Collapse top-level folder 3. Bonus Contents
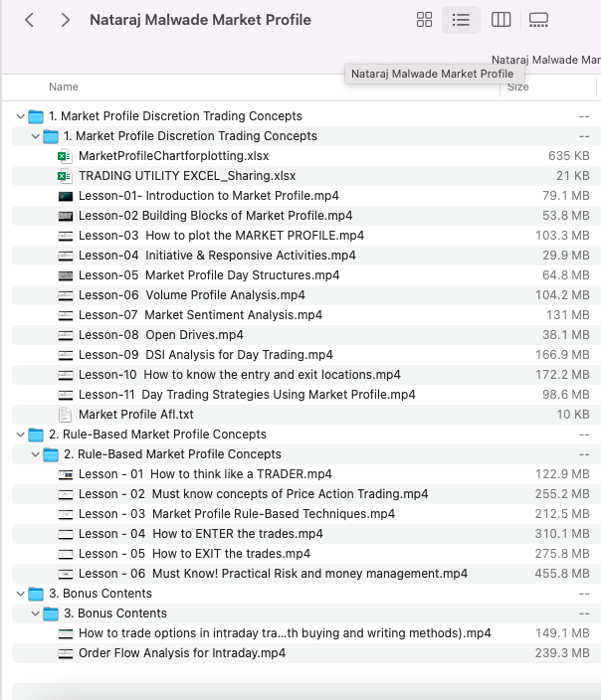 click(x=21, y=594)
